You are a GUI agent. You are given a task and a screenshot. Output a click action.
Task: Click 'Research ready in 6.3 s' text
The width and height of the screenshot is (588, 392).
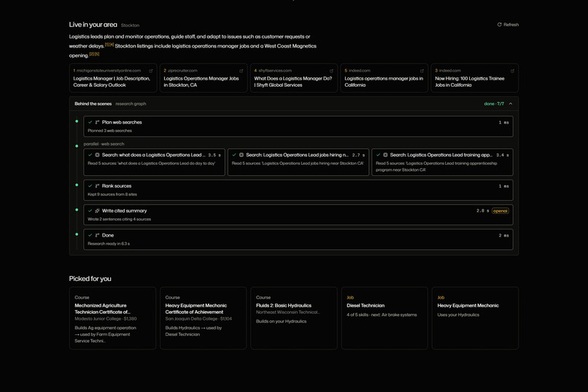coord(109,244)
